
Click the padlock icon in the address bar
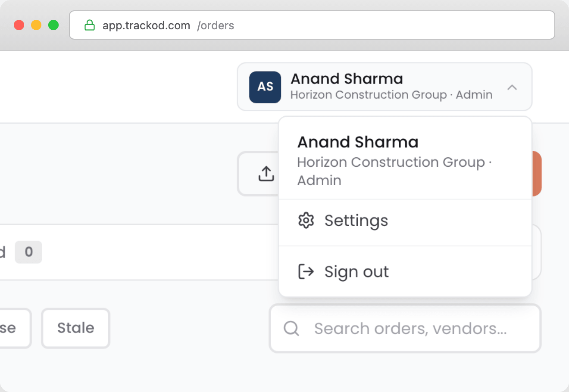[89, 25]
